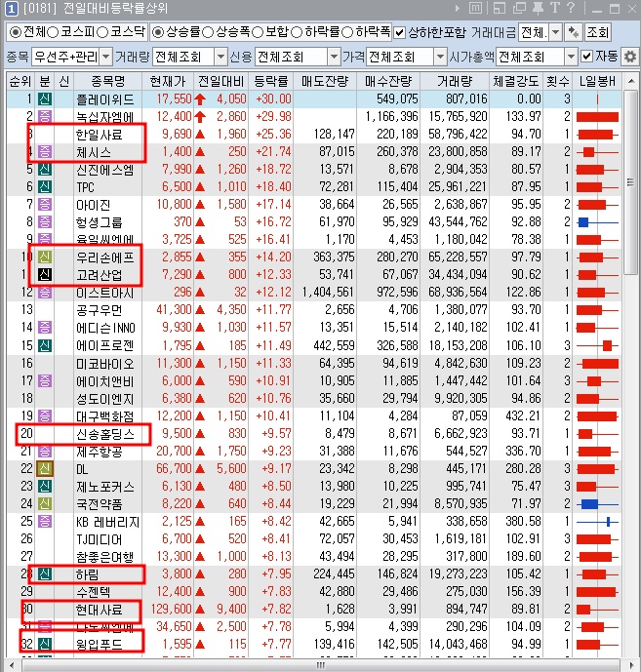Click the vertical scrollbar thumb
641x672 pixels.
[x=630, y=182]
